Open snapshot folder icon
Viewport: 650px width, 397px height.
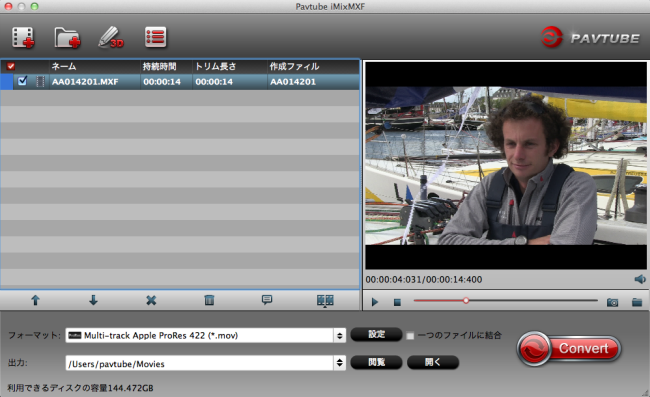click(637, 302)
